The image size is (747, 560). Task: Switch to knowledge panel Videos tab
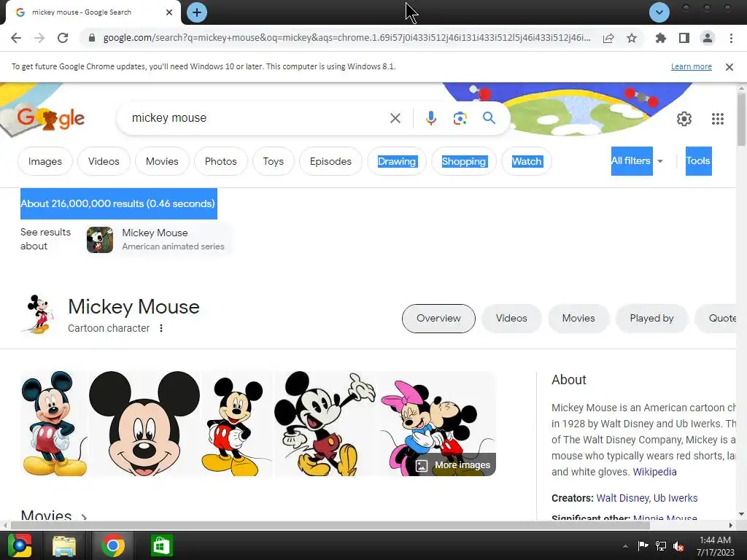tap(511, 318)
